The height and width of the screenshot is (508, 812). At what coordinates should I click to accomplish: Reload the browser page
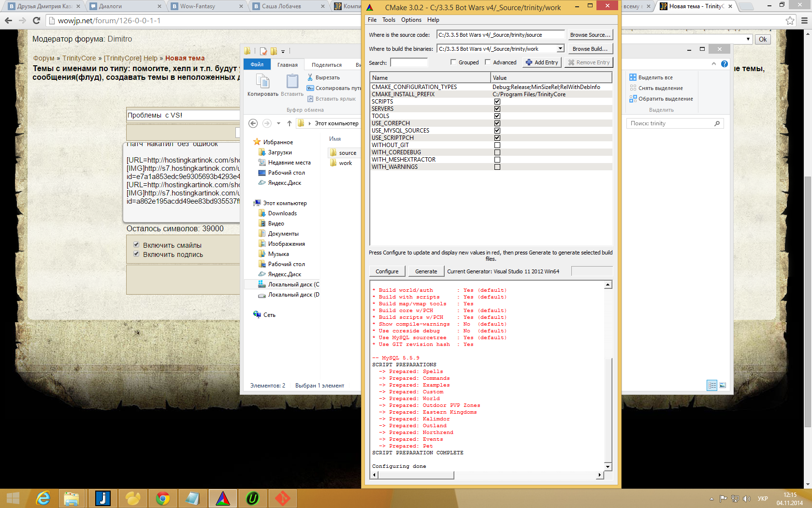(x=36, y=20)
